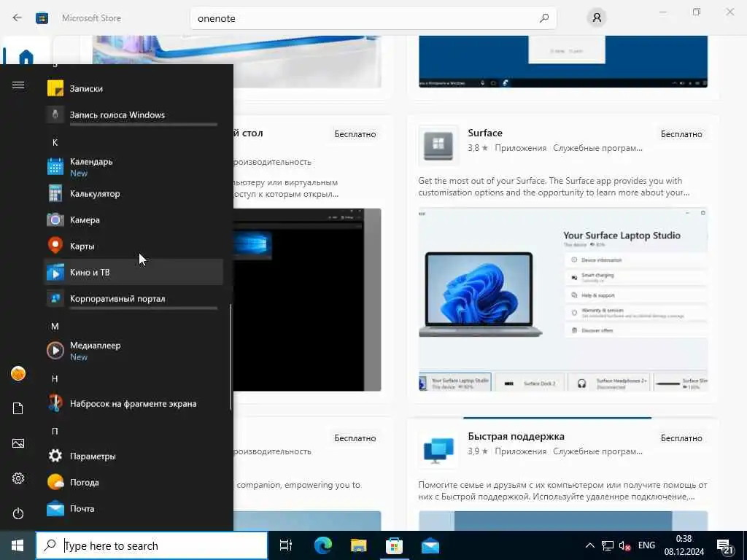Open Корпоративный портал
Viewport: 747px width, 560px height.
pos(133,298)
